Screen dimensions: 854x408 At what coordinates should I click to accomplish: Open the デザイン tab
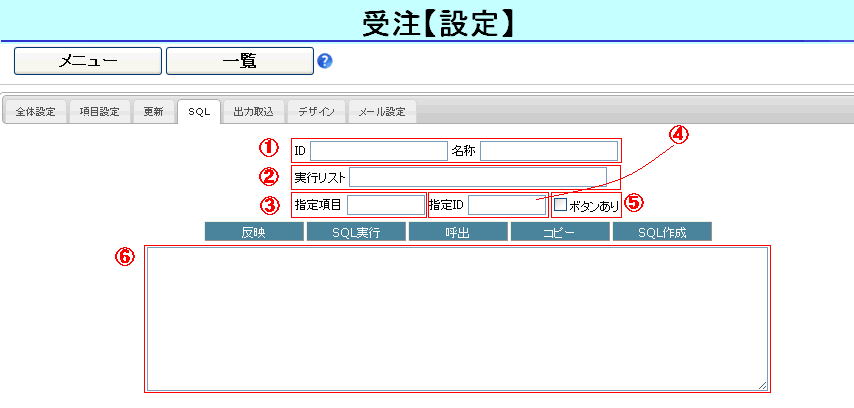click(318, 112)
